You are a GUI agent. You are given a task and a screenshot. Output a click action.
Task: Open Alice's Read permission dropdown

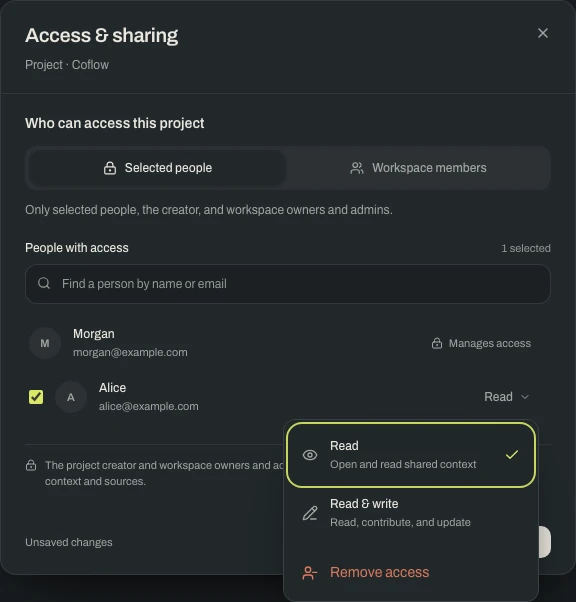click(506, 397)
